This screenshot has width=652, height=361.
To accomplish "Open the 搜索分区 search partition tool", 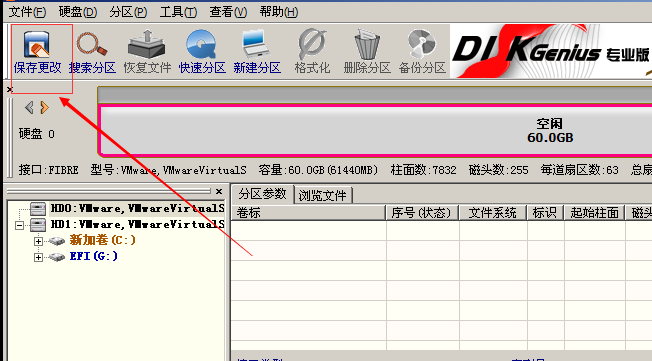I will tap(92, 51).
